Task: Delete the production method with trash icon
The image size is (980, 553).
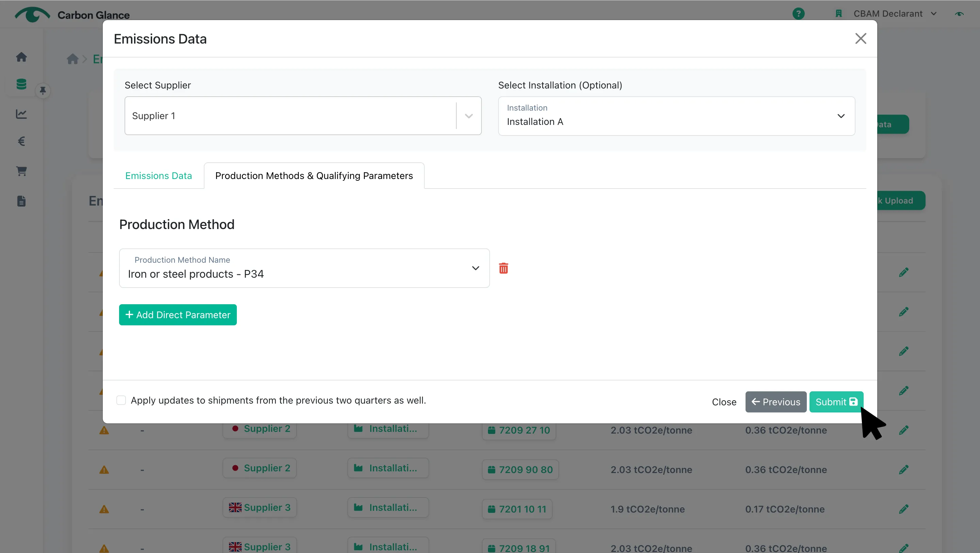Action: tap(503, 268)
